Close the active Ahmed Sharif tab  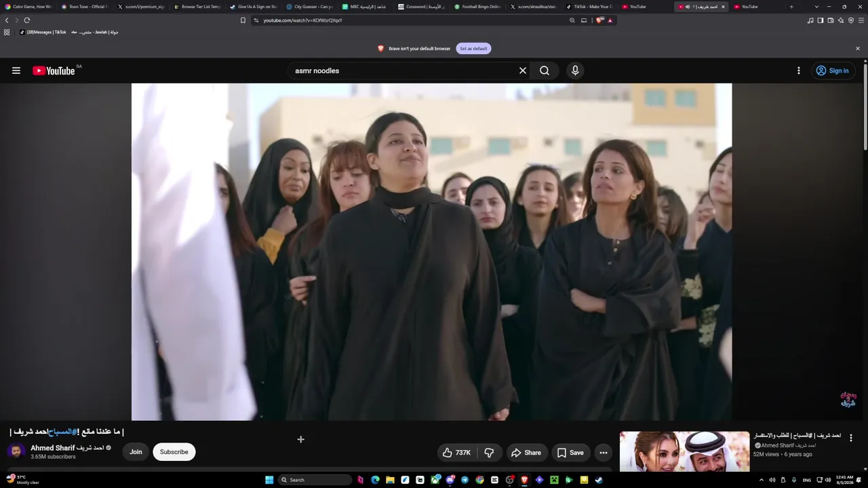pos(723,7)
